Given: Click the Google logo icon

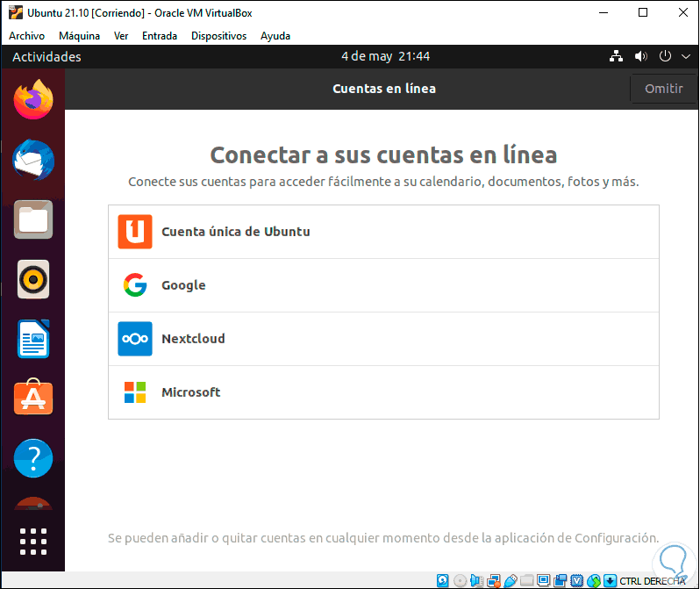Looking at the screenshot, I should pos(135,285).
